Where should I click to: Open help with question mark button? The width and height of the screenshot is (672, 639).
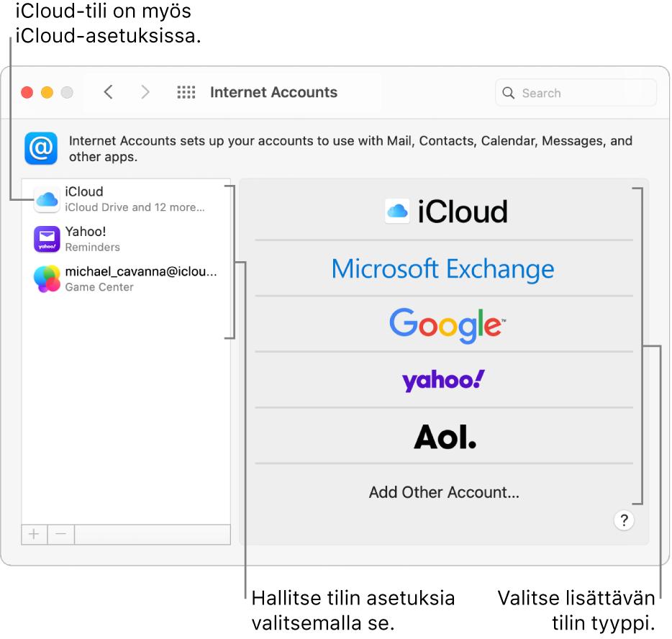[x=624, y=520]
